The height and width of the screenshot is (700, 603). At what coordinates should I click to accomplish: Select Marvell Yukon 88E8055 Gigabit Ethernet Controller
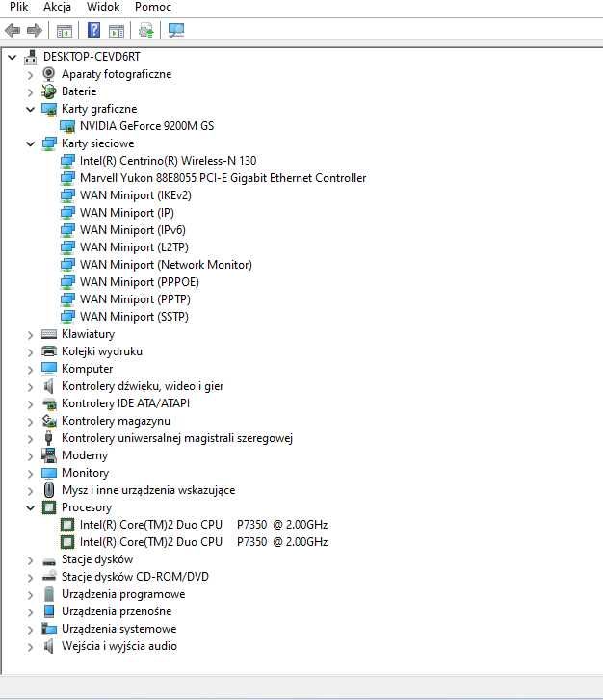pos(223,178)
